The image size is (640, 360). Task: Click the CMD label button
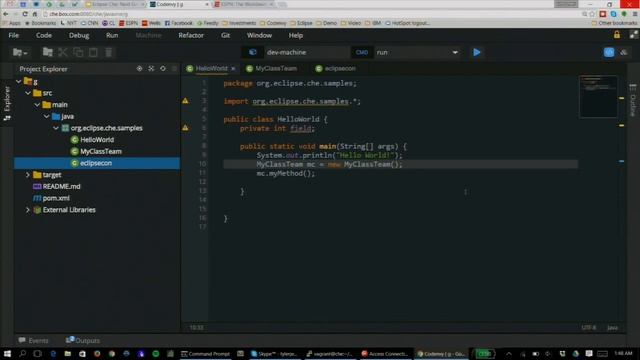[362, 52]
